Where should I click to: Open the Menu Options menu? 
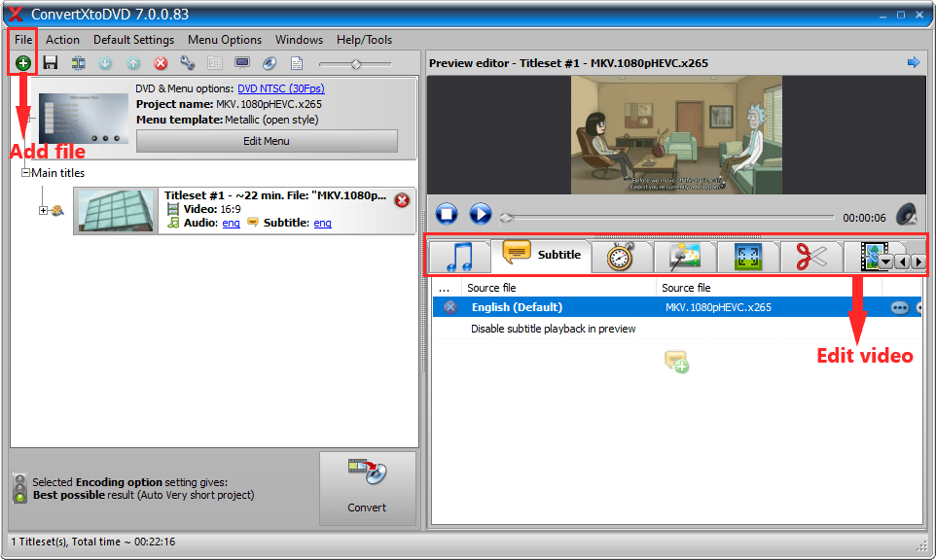(224, 40)
